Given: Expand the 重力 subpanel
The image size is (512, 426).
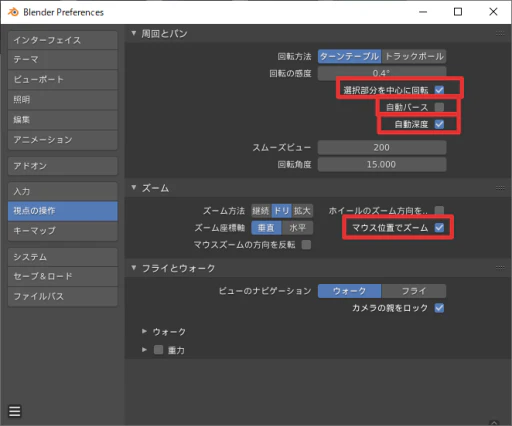Looking at the screenshot, I should tap(144, 350).
